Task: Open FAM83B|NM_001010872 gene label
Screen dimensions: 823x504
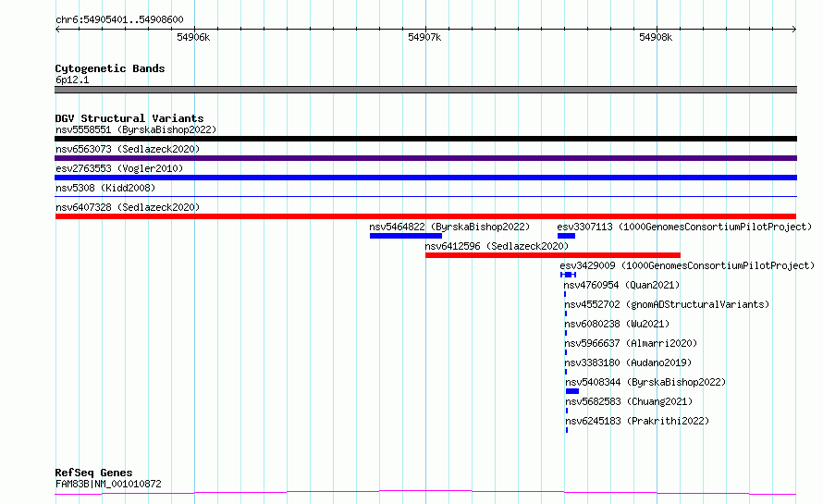Action: [x=108, y=484]
